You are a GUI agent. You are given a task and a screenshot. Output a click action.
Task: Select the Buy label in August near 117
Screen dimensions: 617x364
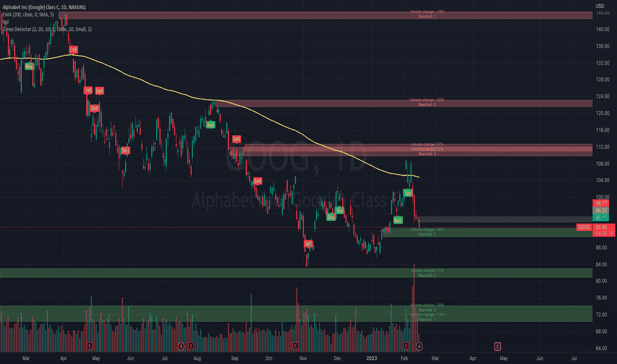pyautogui.click(x=211, y=124)
